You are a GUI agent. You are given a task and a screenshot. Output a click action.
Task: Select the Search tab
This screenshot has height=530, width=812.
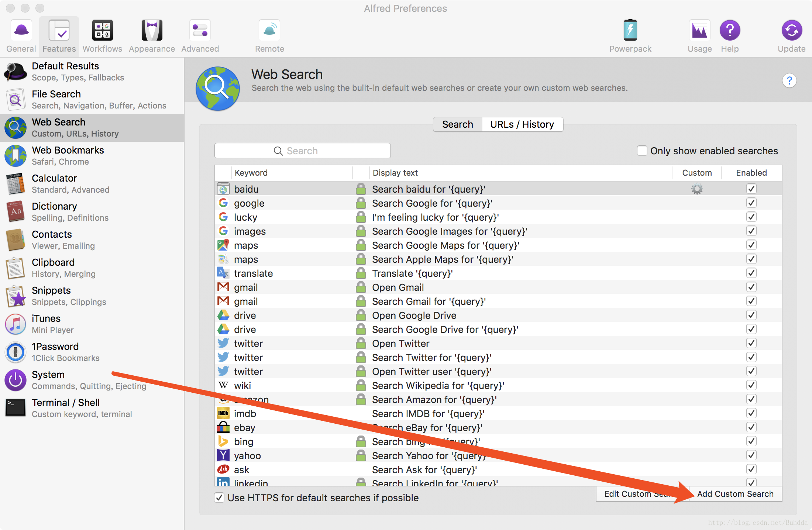pyautogui.click(x=458, y=124)
